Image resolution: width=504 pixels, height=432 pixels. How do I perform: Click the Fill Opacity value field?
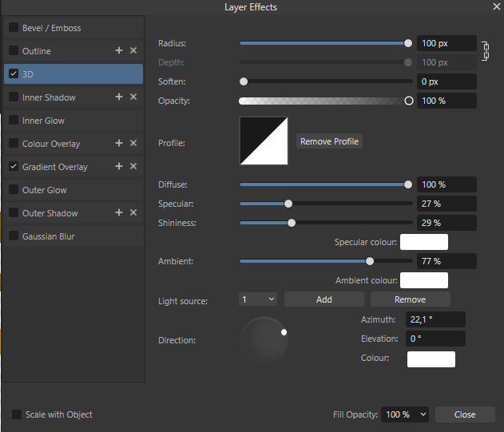399,414
